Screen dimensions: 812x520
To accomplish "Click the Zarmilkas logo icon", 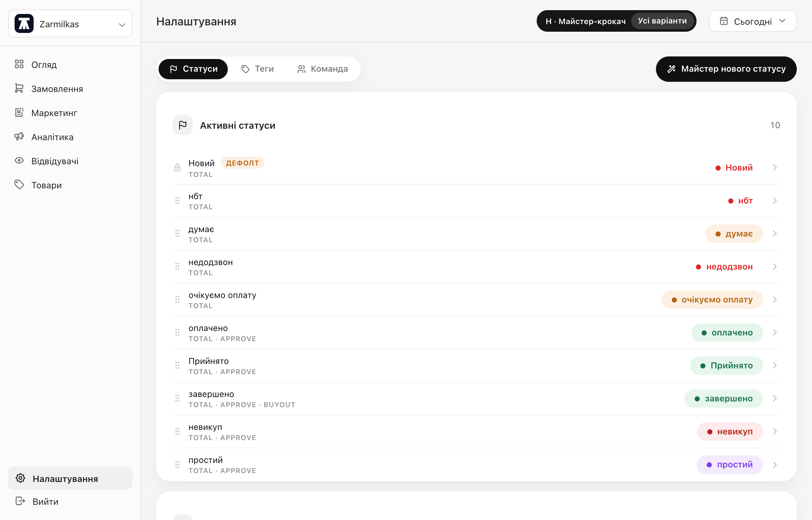I will [x=24, y=24].
